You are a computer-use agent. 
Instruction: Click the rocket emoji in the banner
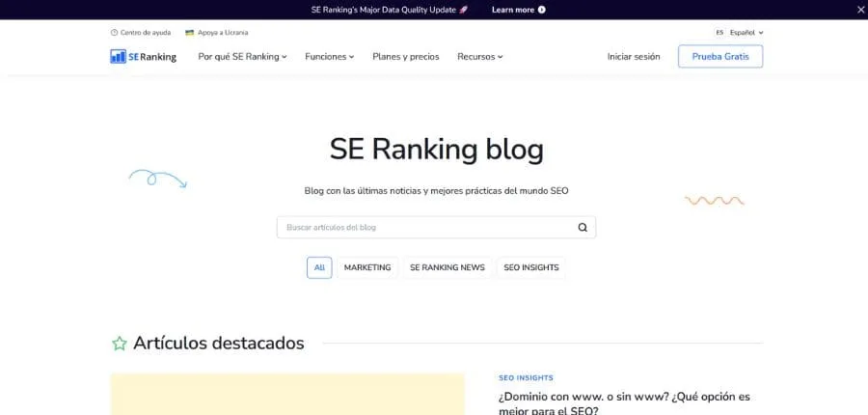(464, 10)
